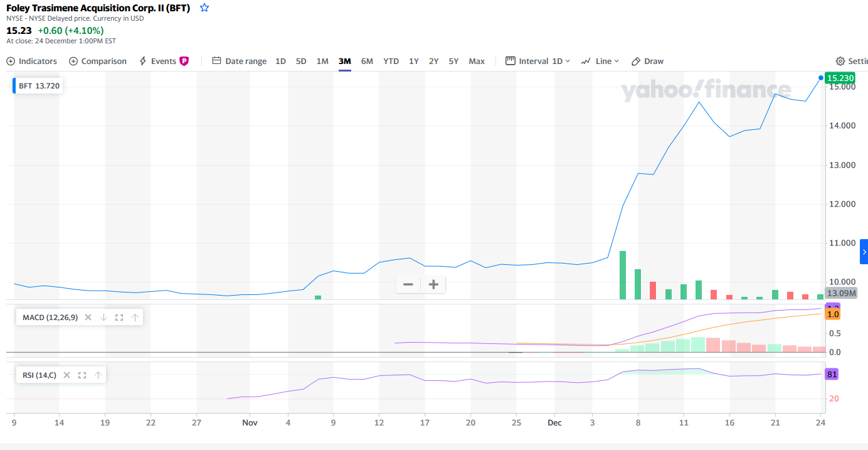Add BFT to watchlist with the star icon
Image resolution: width=868 pixels, height=450 pixels.
(x=204, y=8)
